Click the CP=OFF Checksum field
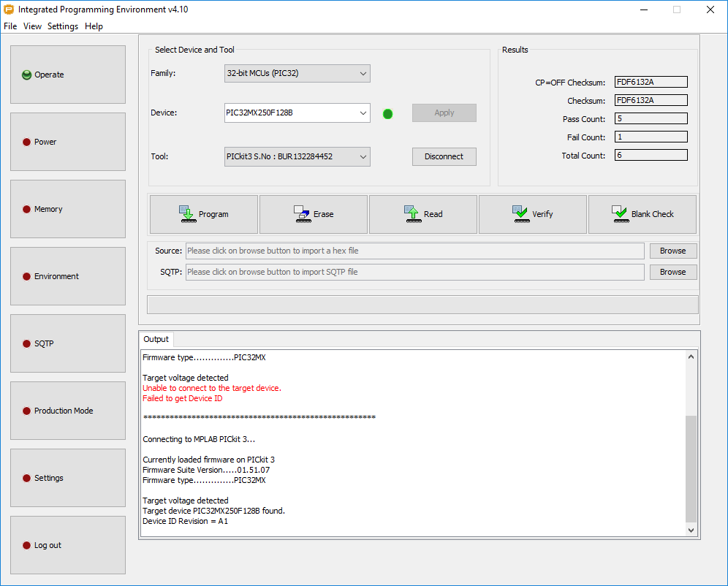 coord(651,82)
